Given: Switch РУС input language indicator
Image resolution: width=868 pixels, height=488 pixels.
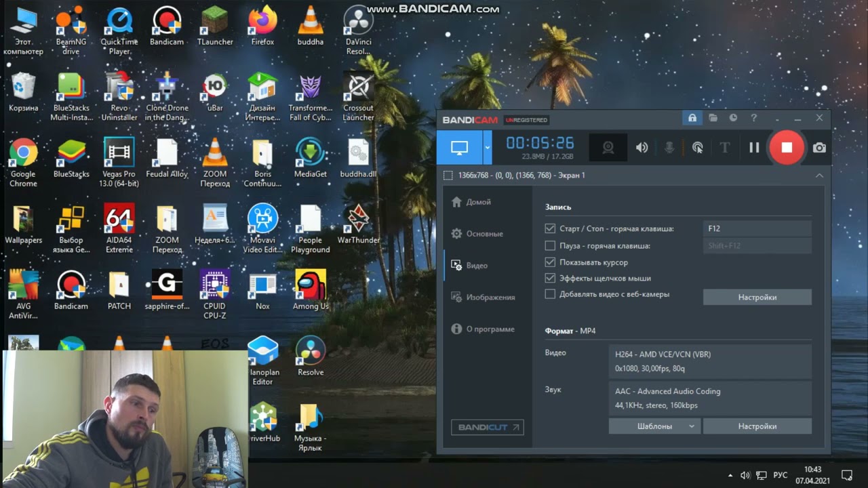Looking at the screenshot, I should (781, 476).
